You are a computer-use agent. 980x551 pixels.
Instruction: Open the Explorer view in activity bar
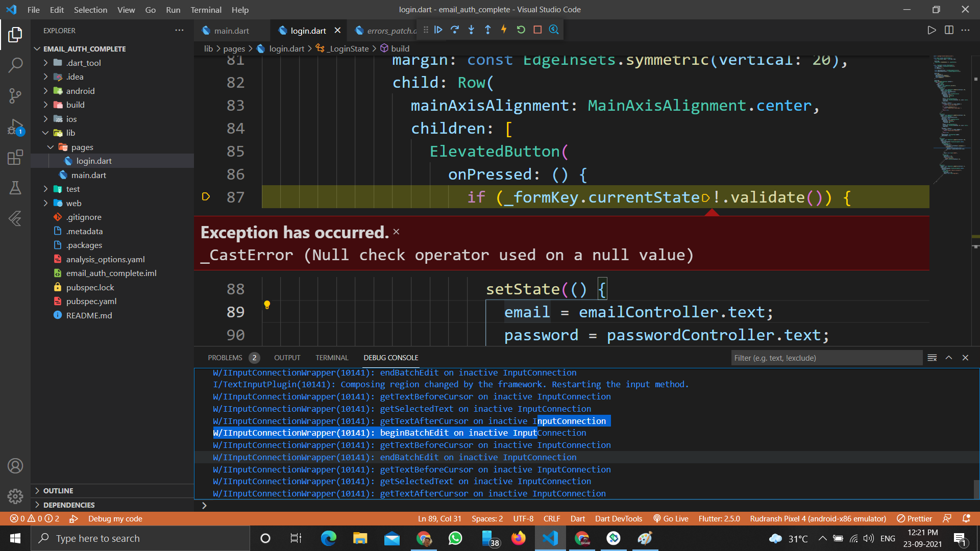pyautogui.click(x=15, y=35)
